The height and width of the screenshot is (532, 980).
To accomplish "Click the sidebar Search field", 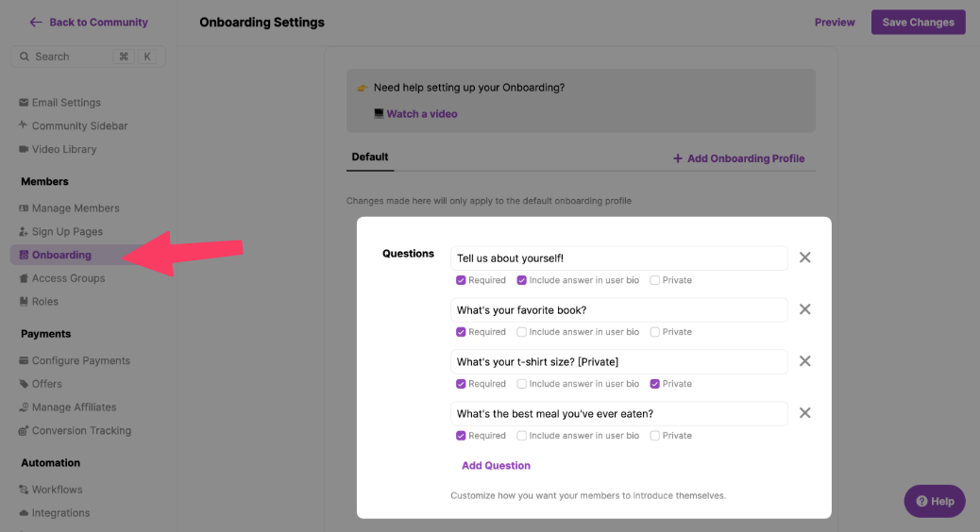I will 71,57.
